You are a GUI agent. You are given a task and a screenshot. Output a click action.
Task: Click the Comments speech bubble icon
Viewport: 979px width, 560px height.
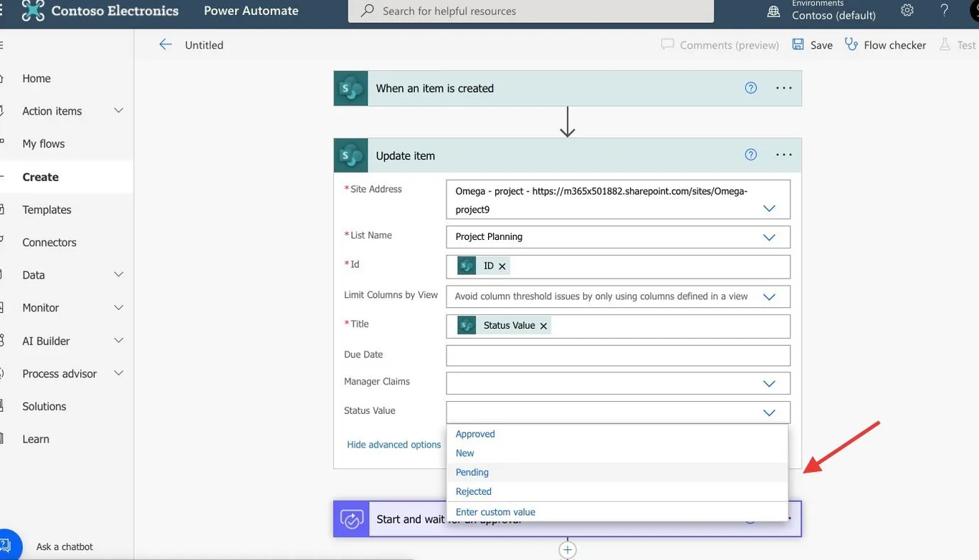[x=667, y=44]
